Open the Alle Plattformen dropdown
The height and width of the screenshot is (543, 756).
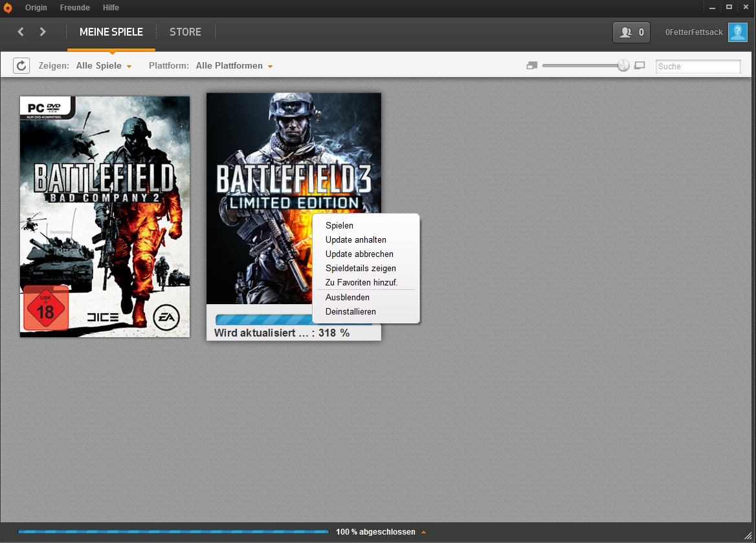(234, 65)
